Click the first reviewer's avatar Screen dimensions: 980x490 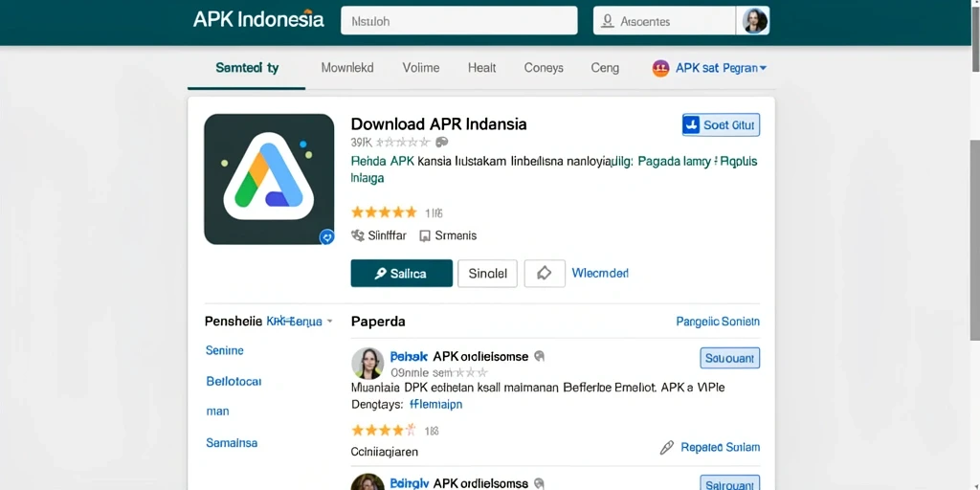click(x=367, y=364)
